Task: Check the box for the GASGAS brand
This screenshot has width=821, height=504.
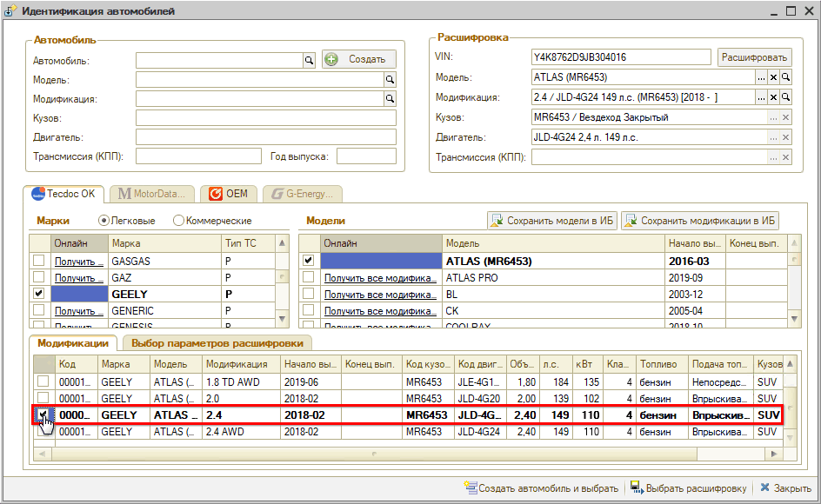Action: [x=38, y=261]
